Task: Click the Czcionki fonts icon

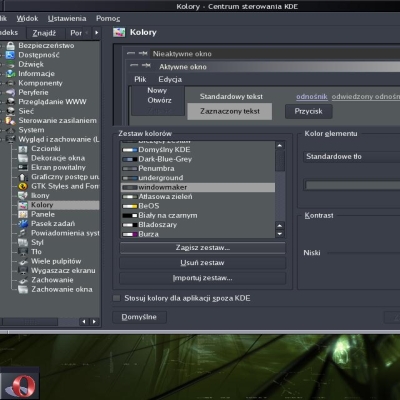Action: click(x=23, y=149)
